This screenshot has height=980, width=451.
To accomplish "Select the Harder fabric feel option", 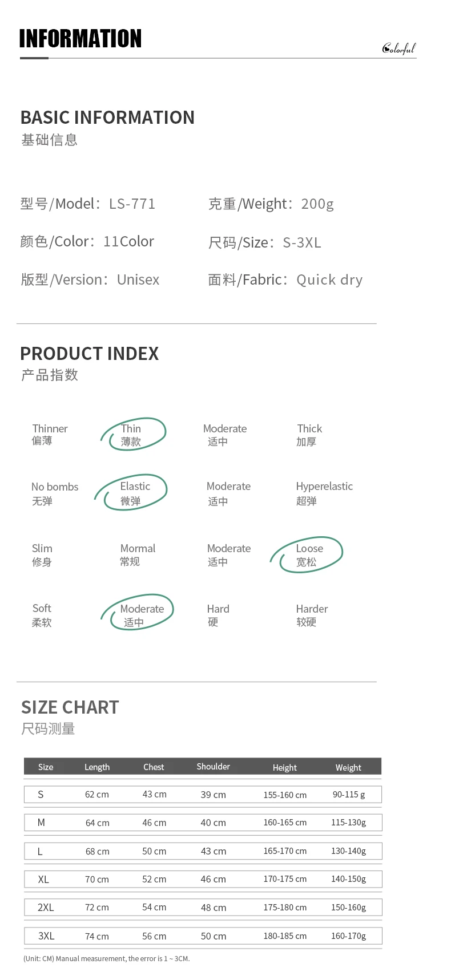I will coord(312,615).
